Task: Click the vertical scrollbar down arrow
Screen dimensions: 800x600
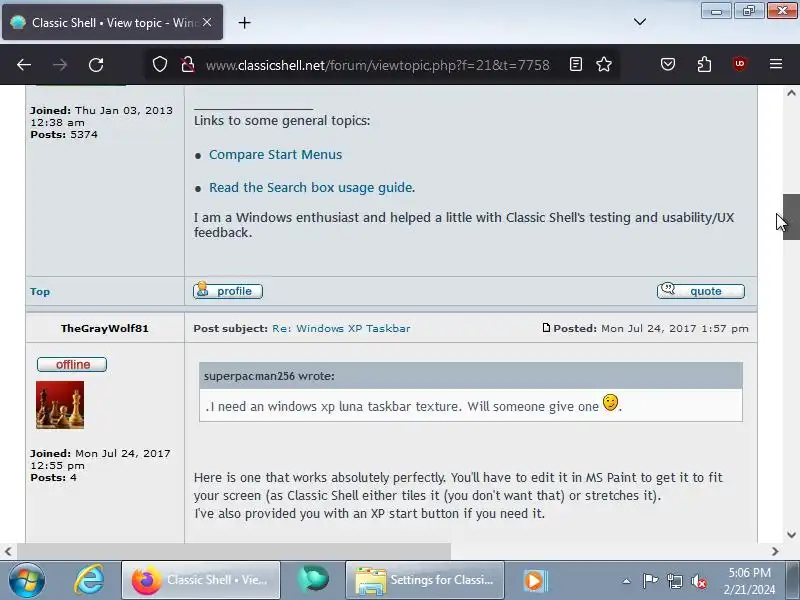Action: click(x=791, y=535)
